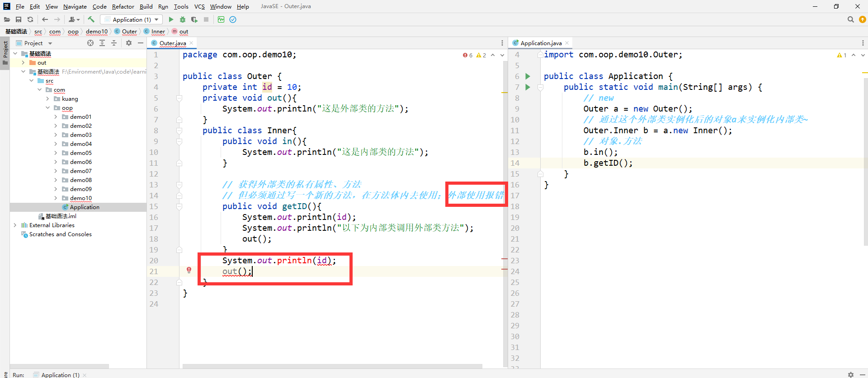This screenshot has height=378, width=868.
Task: Select the Application class in project tree
Action: [x=84, y=207]
